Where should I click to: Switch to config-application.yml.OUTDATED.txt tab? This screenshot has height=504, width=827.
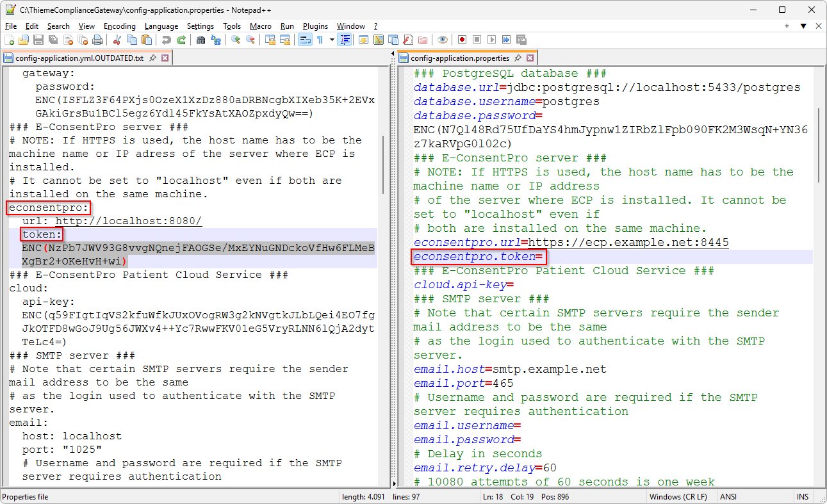tap(79, 58)
